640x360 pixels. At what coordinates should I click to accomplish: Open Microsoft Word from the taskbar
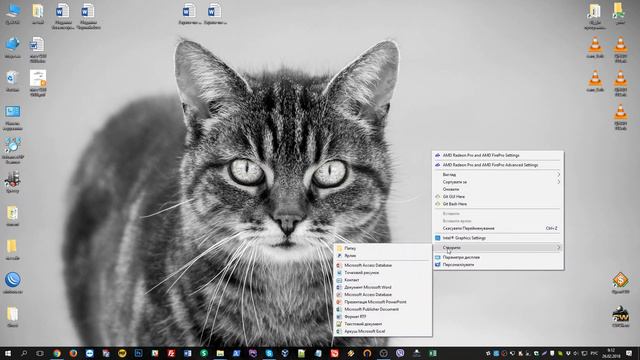pos(187,353)
